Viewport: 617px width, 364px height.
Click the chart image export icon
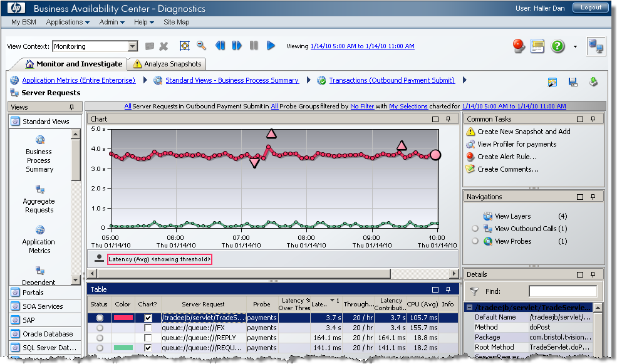tap(552, 82)
